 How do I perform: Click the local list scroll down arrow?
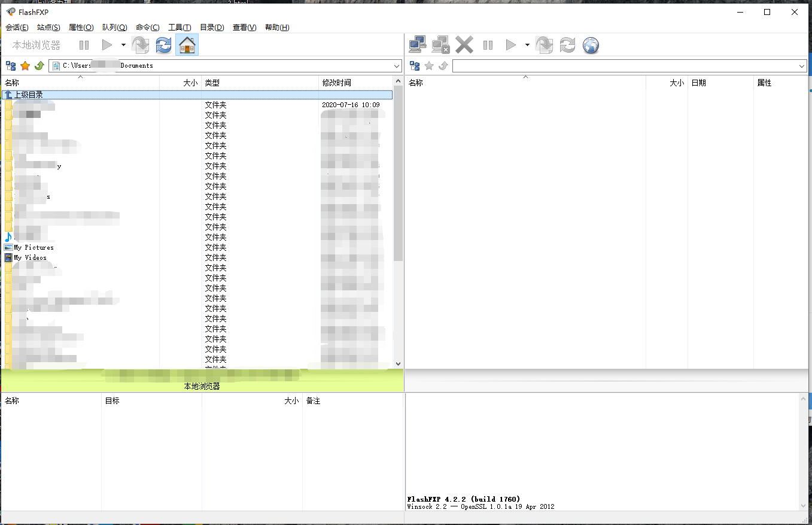(x=398, y=363)
